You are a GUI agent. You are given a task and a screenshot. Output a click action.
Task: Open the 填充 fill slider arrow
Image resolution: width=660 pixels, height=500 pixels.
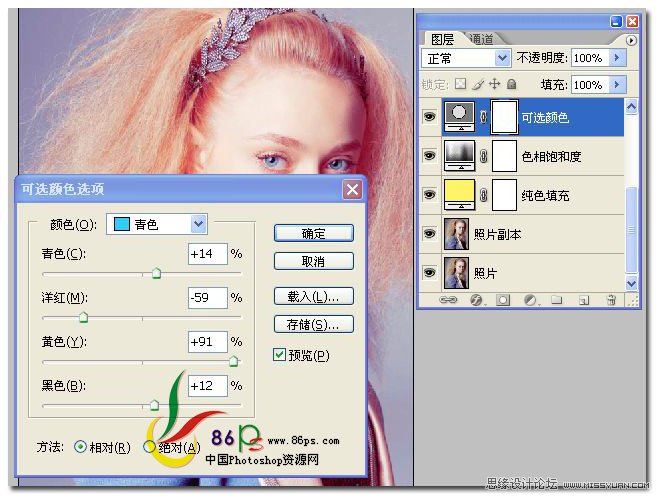(x=617, y=84)
